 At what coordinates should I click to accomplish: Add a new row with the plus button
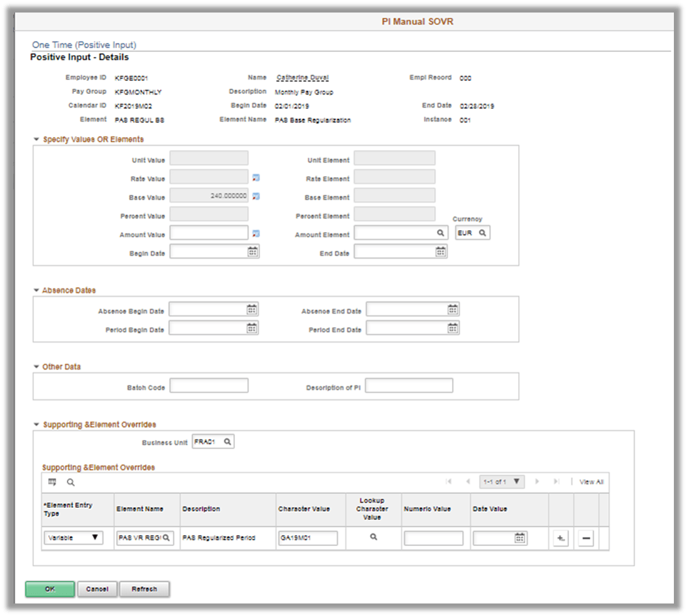561,538
